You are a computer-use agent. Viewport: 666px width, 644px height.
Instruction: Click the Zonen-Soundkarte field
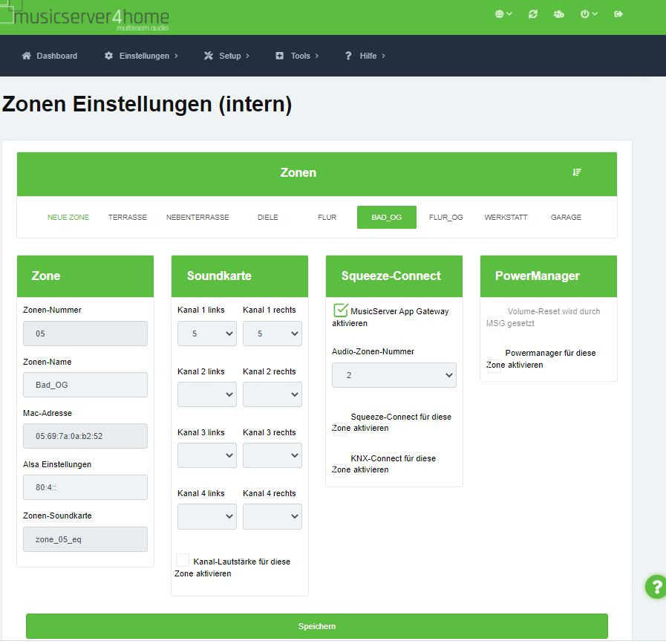click(85, 539)
